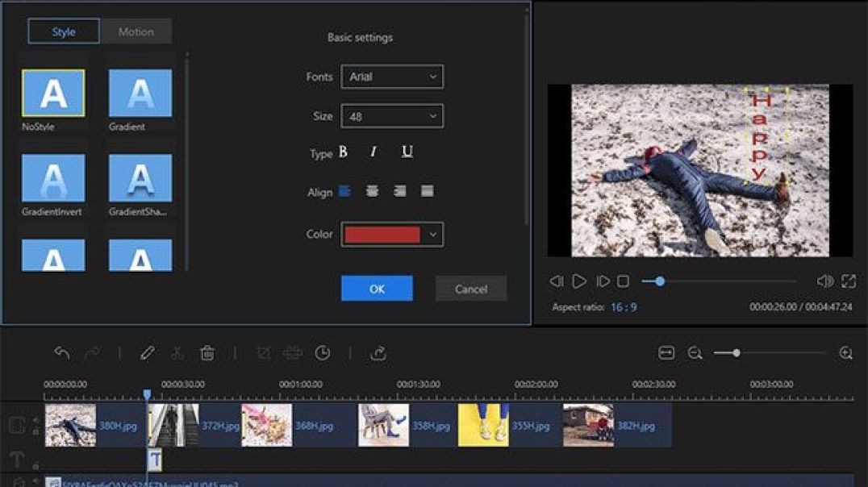Fit the timeline to window

coord(666,353)
